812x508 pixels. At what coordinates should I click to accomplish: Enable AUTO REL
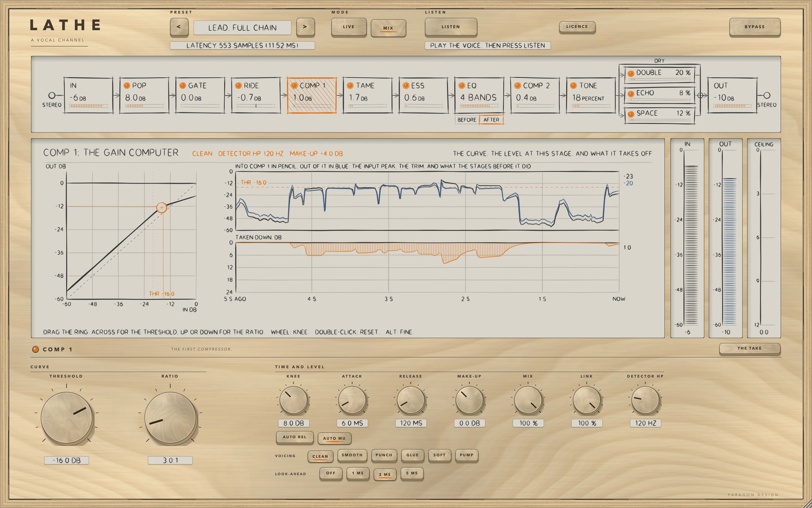tap(295, 437)
